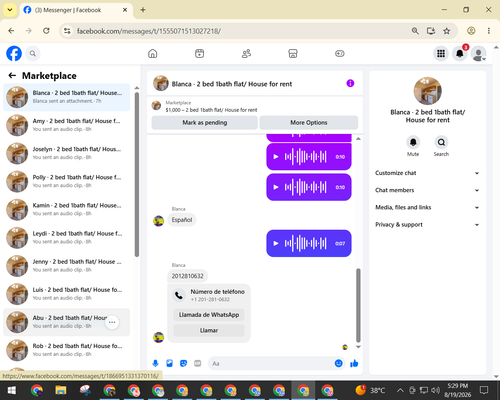Viewport: 500px width, 400px height.
Task: Open conversation information purple icon
Action: click(350, 83)
